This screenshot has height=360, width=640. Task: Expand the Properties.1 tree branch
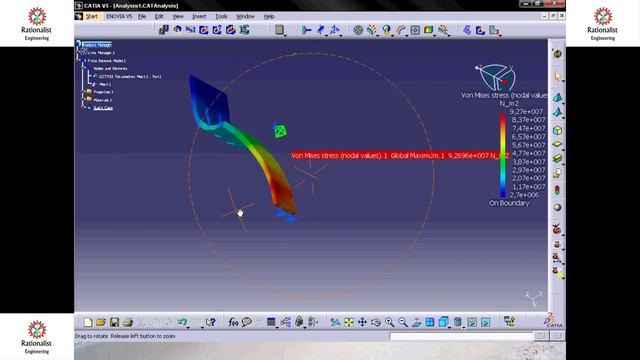[83, 92]
